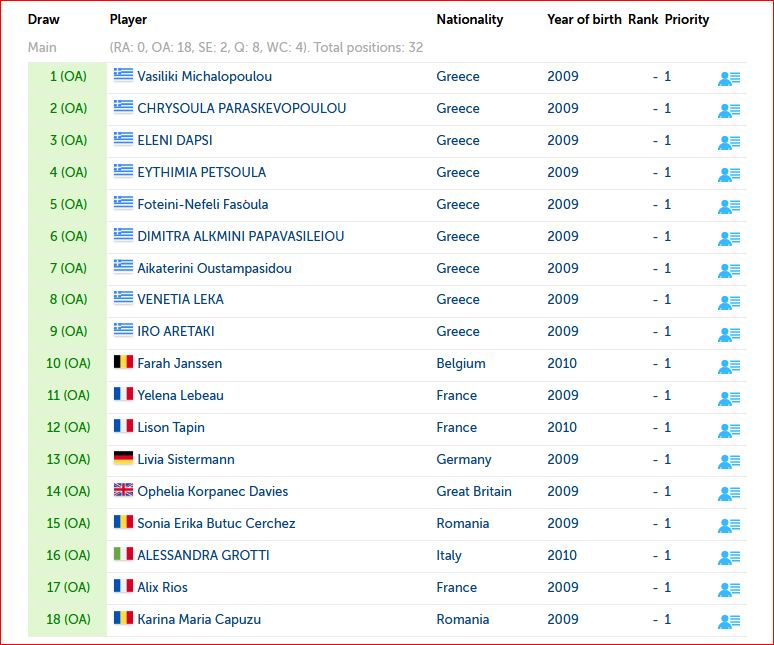Click the Priority column header
This screenshot has width=774, height=645.
pyautogui.click(x=686, y=19)
